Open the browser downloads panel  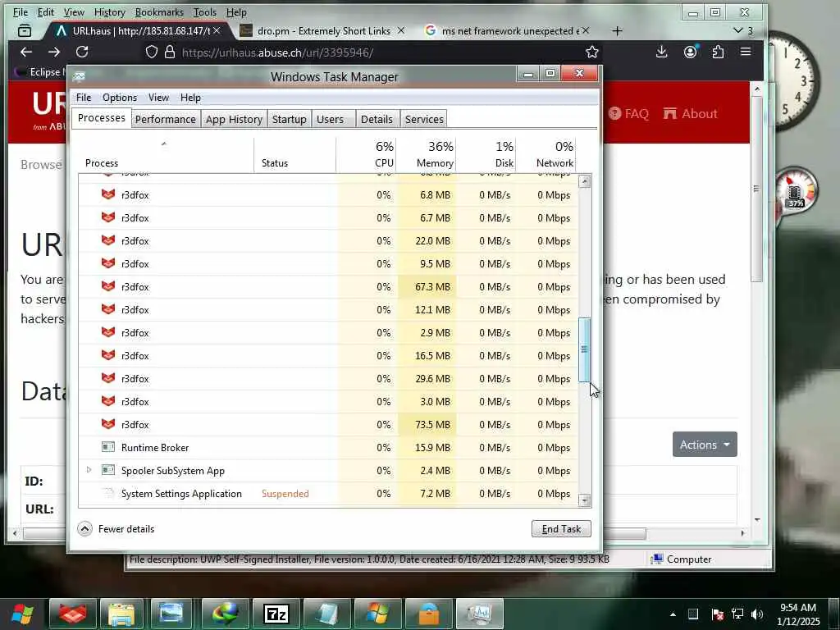click(662, 52)
